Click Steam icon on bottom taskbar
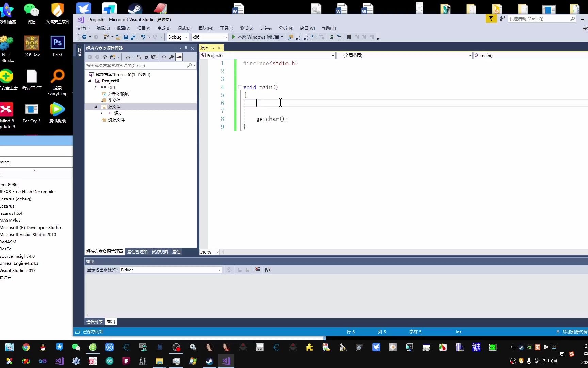Viewport: 588px width, 368px height. pos(210,361)
